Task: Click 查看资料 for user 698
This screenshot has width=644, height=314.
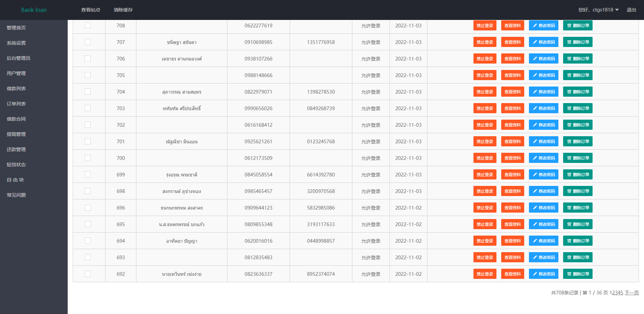Action: [512, 191]
